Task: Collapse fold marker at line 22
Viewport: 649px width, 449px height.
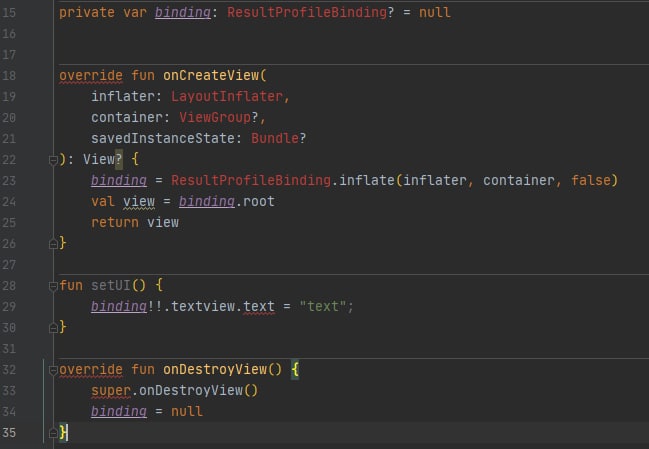Action: [53, 160]
